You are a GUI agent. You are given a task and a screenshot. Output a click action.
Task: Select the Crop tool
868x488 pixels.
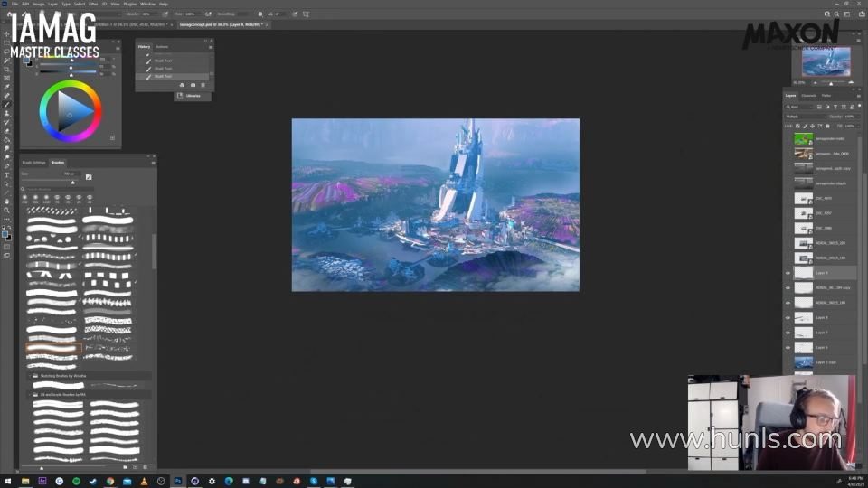click(x=6, y=70)
